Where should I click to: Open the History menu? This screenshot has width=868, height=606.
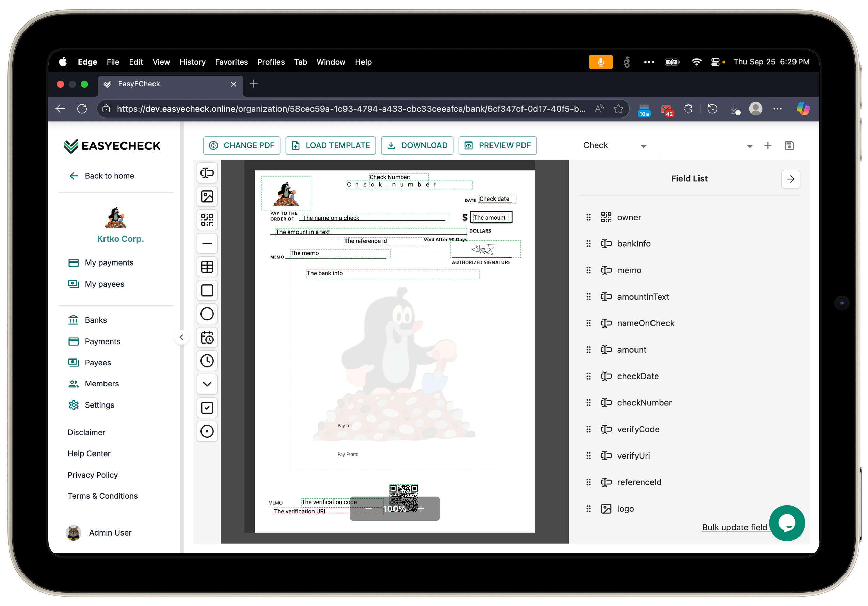[x=192, y=62]
